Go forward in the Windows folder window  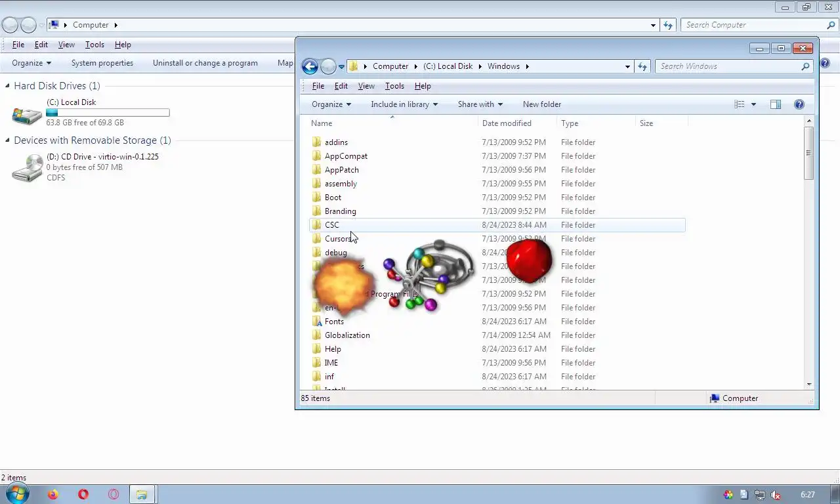tap(328, 66)
